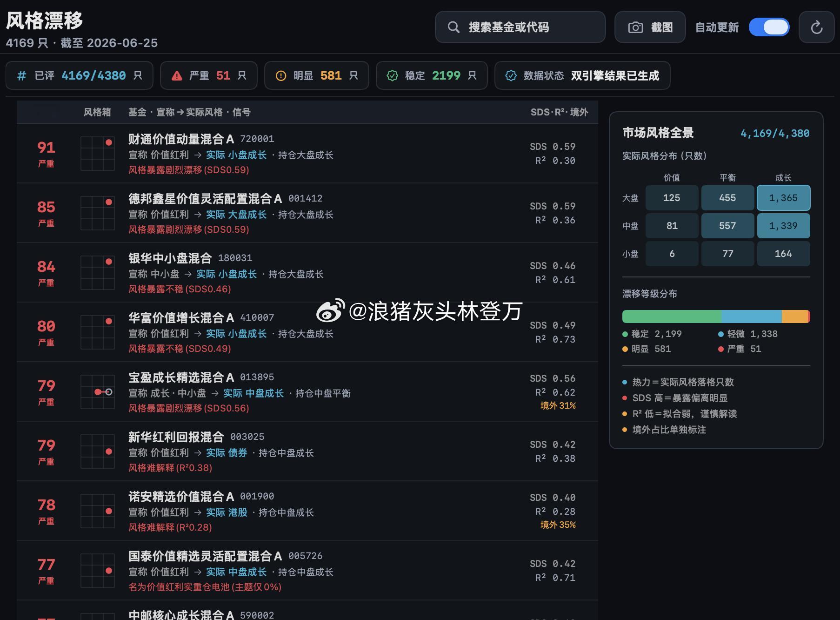
Task: Focus the 搜索基金或代码 search field
Action: [520, 27]
